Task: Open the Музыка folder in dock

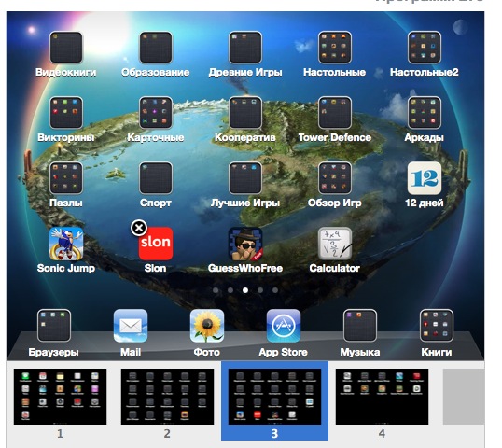Action: [x=360, y=326]
